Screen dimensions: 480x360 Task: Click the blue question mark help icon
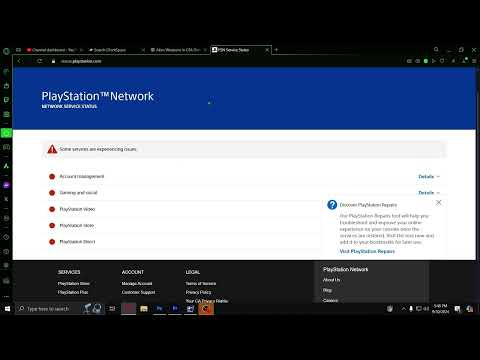click(x=332, y=205)
